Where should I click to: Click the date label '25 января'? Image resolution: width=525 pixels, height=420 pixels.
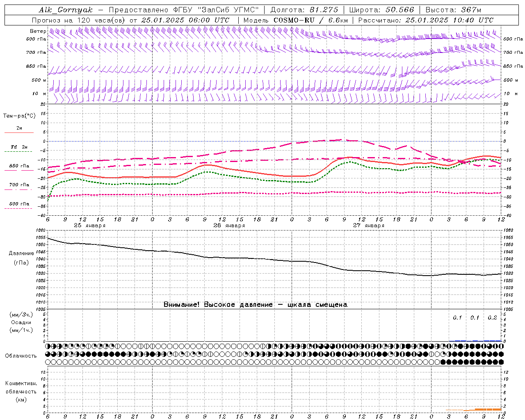[89, 226]
